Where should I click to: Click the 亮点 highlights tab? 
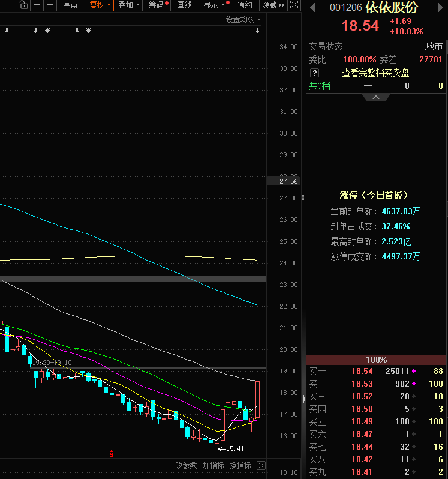pyautogui.click(x=71, y=5)
